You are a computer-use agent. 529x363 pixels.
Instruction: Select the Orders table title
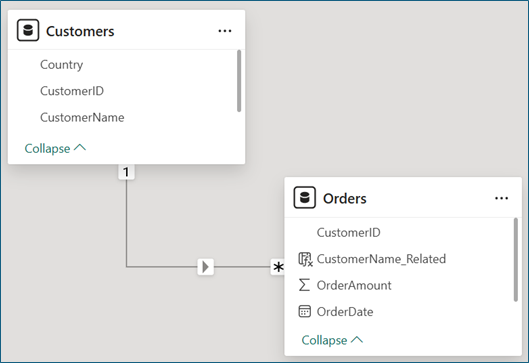344,198
